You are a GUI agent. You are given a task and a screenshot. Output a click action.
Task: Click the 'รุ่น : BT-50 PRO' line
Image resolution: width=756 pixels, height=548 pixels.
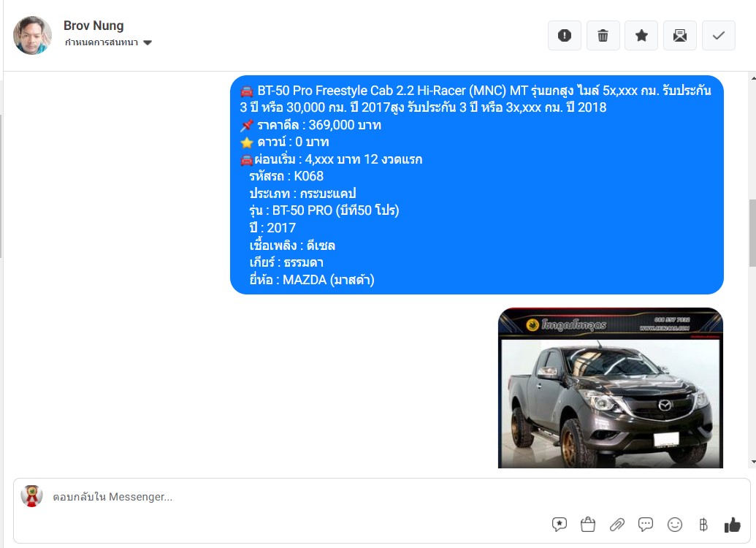324,210
